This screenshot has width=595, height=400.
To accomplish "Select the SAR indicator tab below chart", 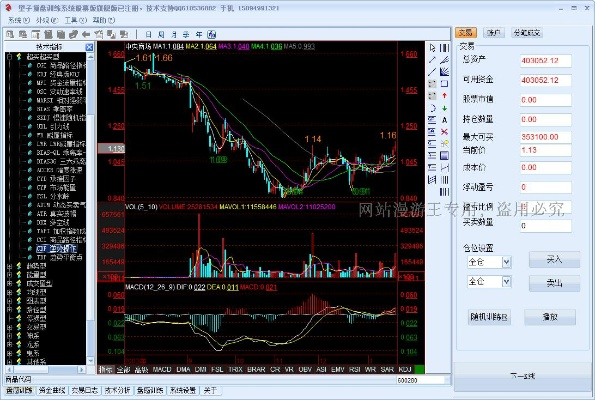I will (387, 369).
